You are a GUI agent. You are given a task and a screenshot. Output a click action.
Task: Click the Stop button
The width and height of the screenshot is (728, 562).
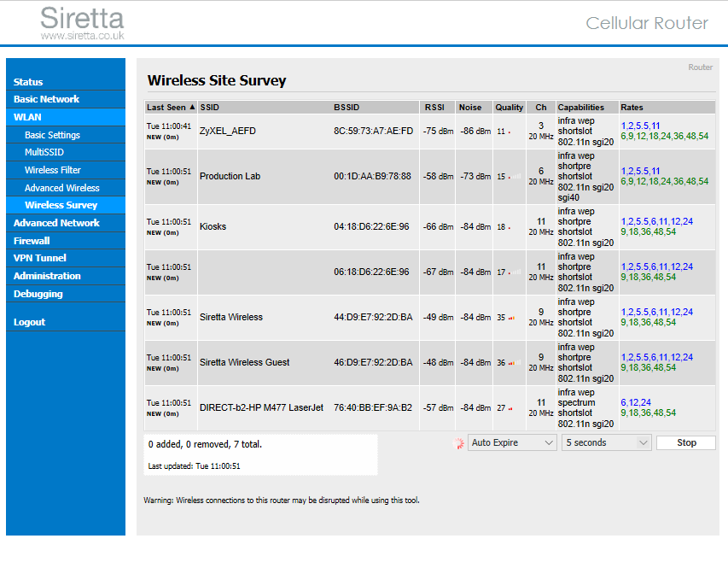tap(685, 442)
